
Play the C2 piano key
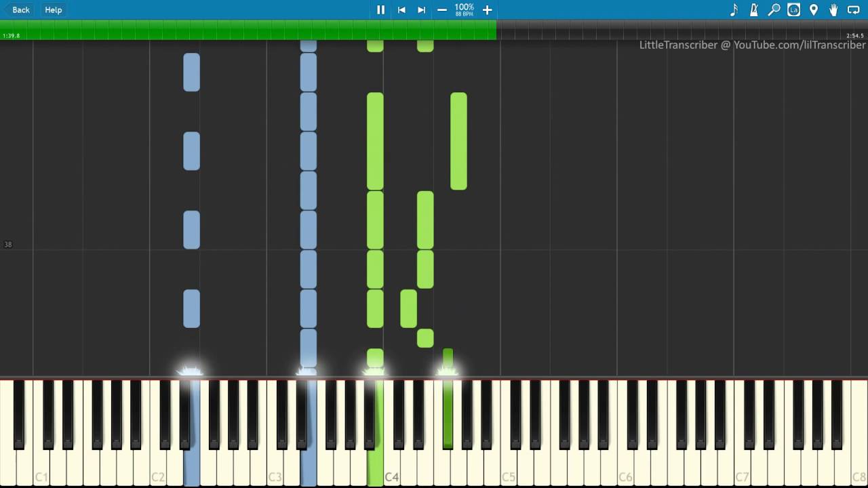tap(158, 468)
